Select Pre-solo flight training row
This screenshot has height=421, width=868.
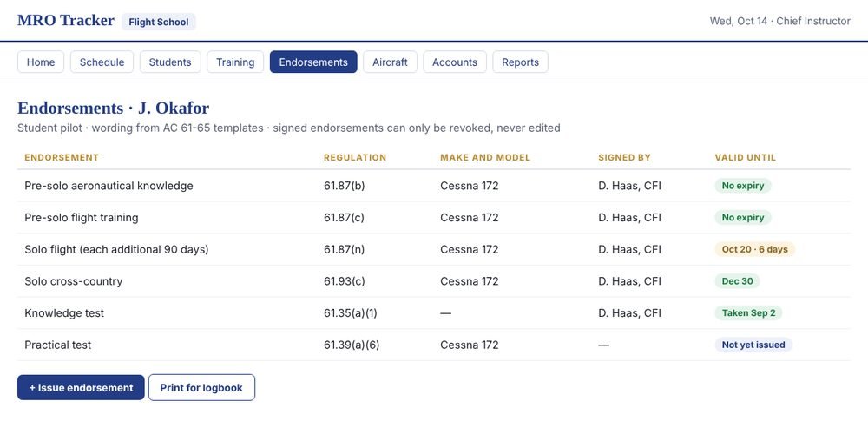click(434, 218)
